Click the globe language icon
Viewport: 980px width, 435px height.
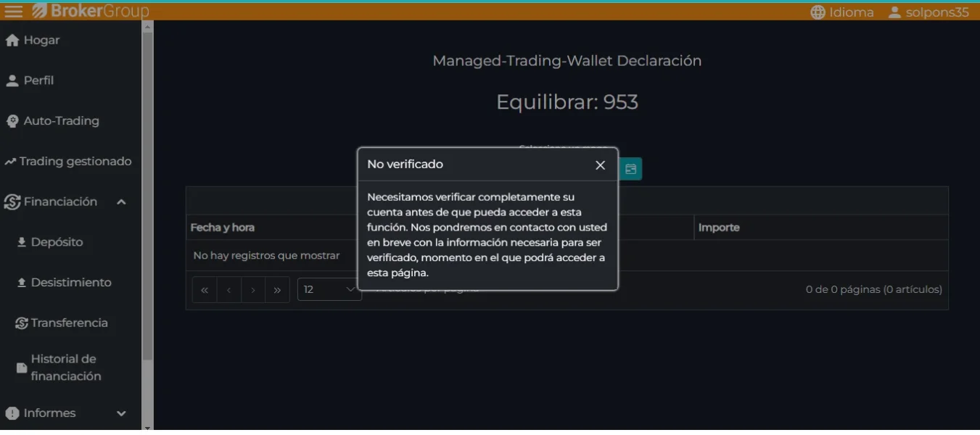[x=818, y=12]
